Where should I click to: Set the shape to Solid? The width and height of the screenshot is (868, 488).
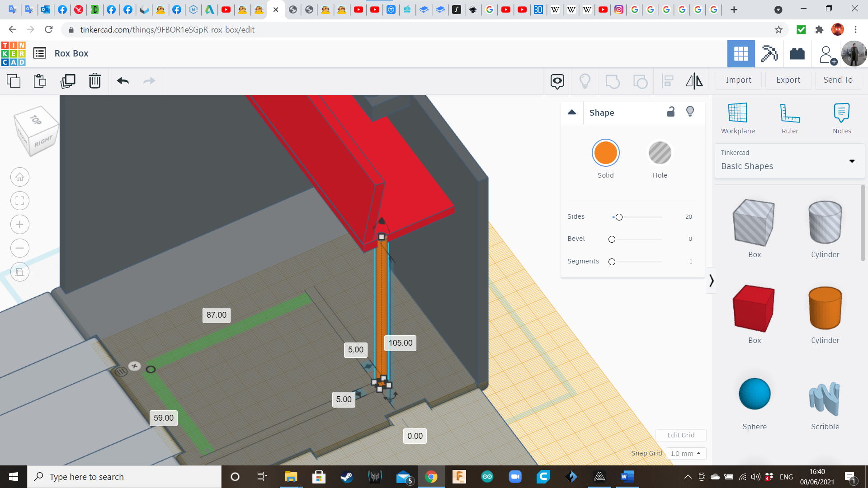[605, 153]
